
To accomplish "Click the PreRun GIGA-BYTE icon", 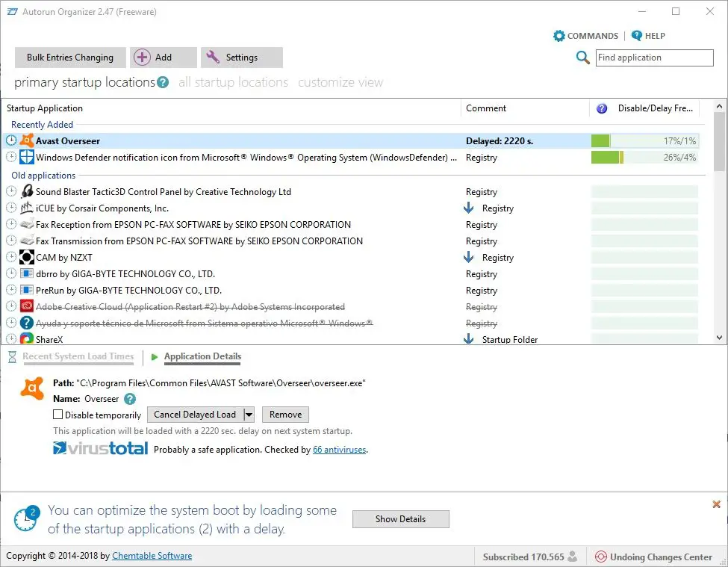I will [x=27, y=290].
